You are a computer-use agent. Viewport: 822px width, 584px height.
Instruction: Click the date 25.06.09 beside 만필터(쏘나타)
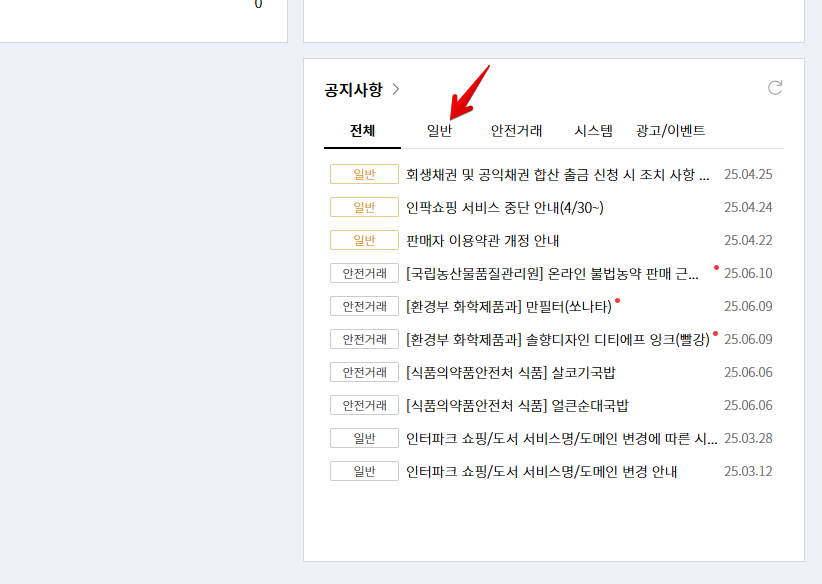pos(748,307)
